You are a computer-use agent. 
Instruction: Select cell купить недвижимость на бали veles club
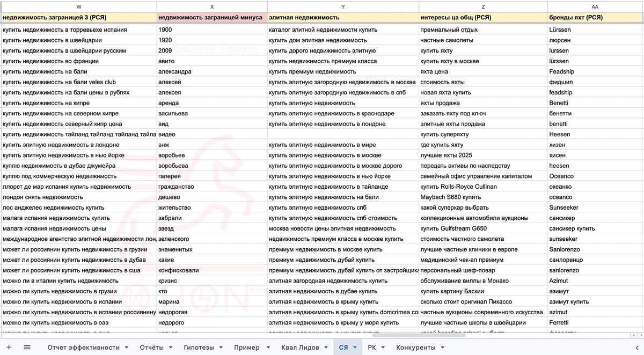79,82
